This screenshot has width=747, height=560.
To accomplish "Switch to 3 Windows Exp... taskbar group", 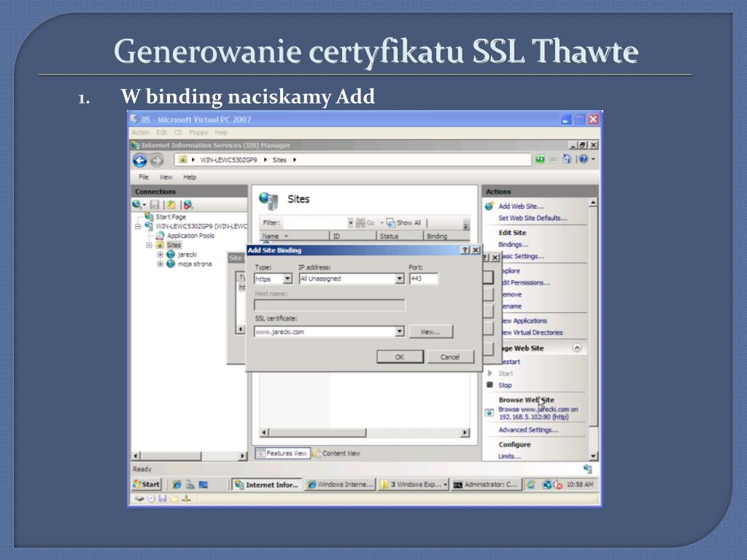I will click(414, 484).
